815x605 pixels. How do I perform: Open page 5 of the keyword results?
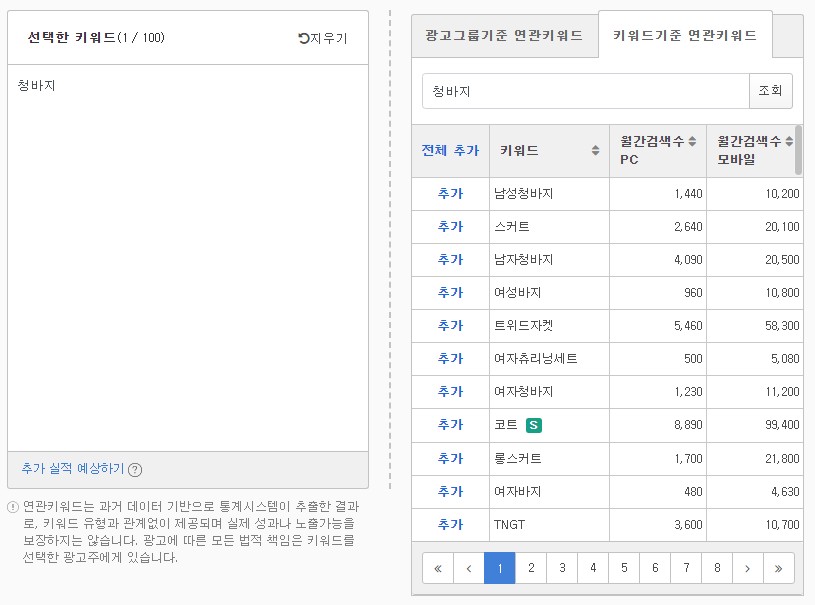623,568
